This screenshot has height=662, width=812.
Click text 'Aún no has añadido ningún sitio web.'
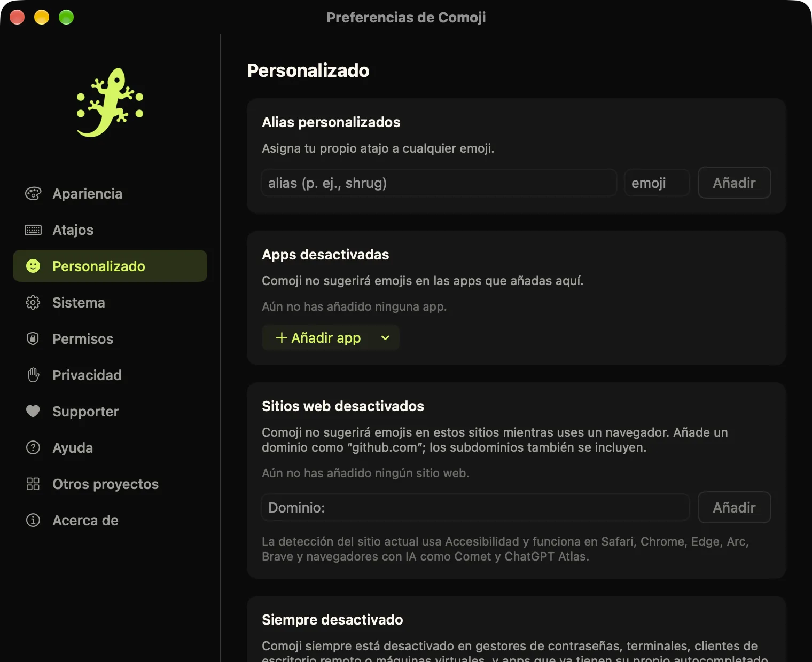(365, 474)
